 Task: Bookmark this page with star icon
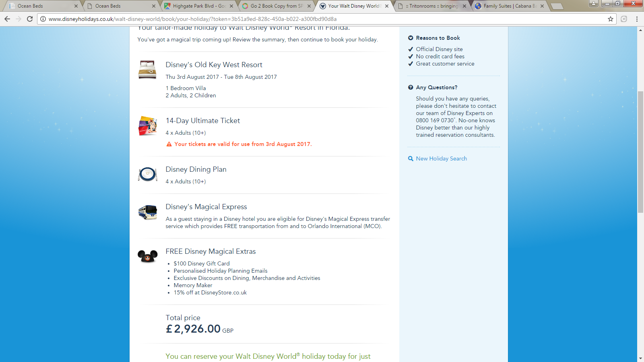(610, 19)
